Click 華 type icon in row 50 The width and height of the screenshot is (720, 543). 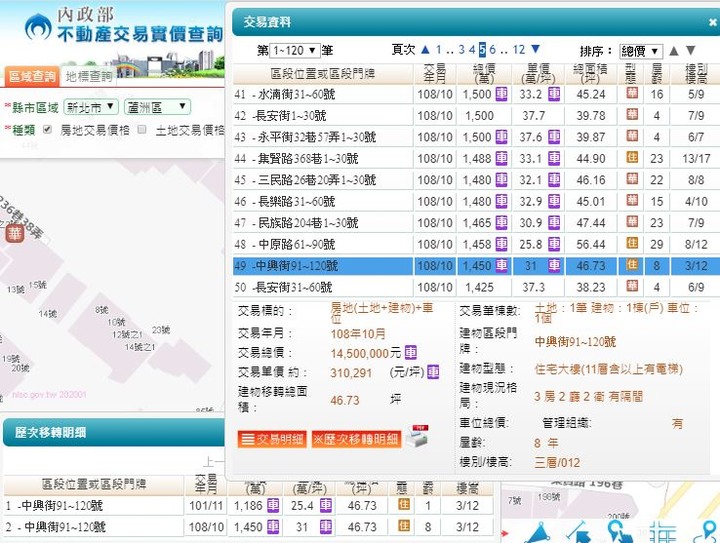point(632,286)
